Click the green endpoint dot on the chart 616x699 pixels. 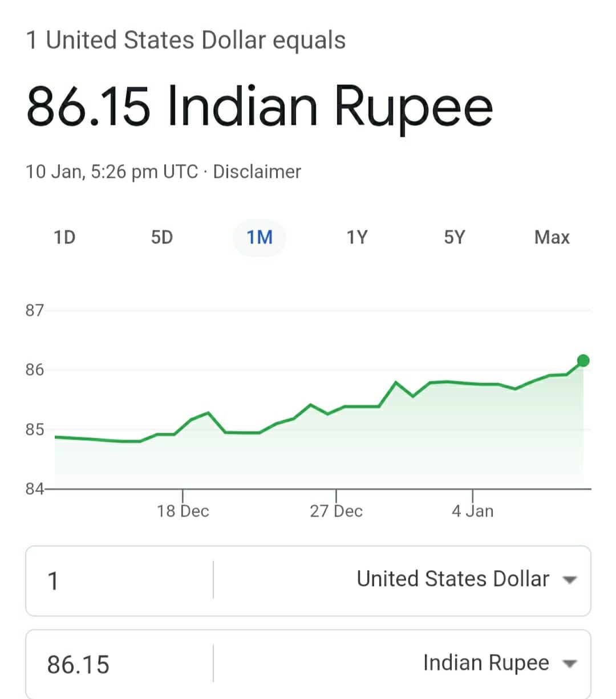click(583, 360)
